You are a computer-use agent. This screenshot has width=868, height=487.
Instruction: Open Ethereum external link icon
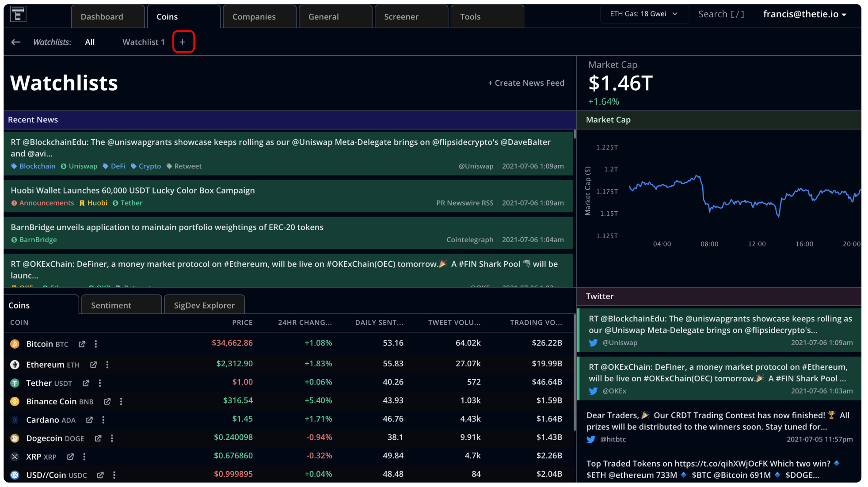93,365
